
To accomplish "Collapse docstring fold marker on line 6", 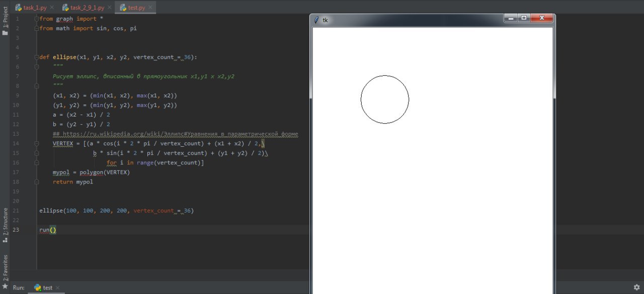I will [37, 67].
